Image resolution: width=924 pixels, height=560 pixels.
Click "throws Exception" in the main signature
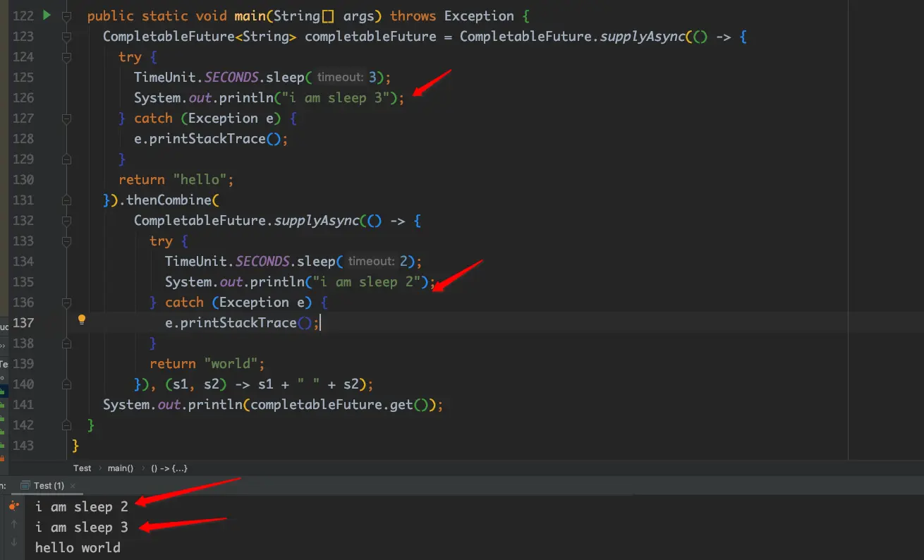(x=452, y=16)
